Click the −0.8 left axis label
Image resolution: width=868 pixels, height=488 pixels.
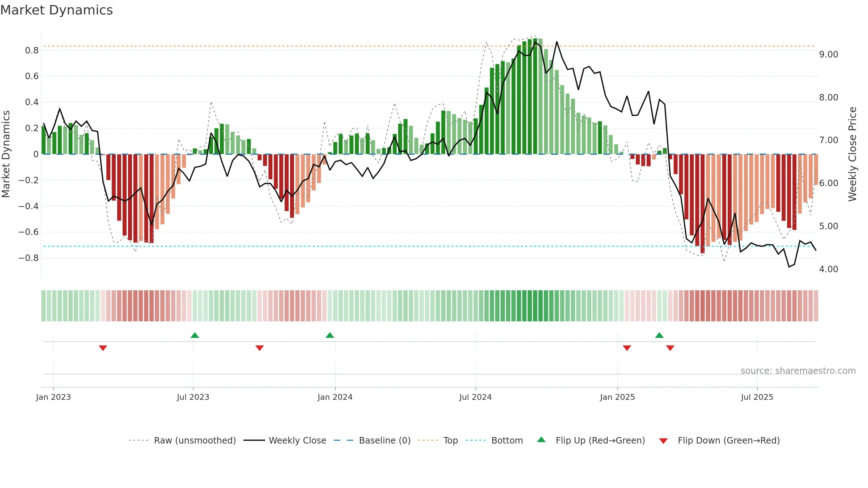[29, 258]
